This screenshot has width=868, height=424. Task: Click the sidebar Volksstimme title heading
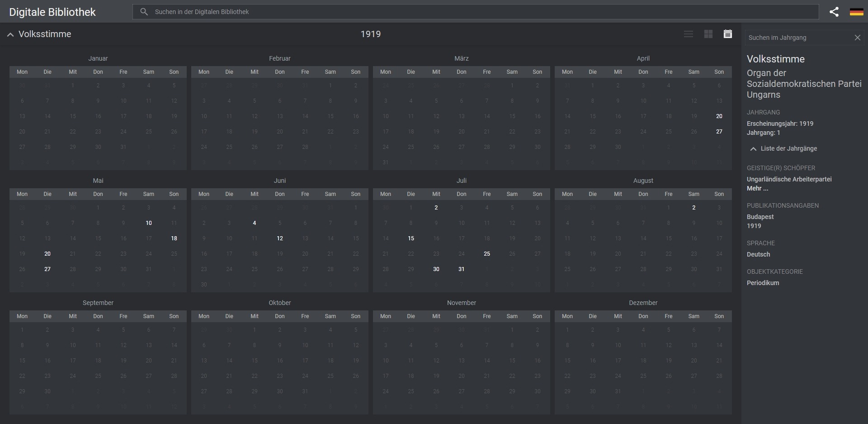(x=776, y=59)
